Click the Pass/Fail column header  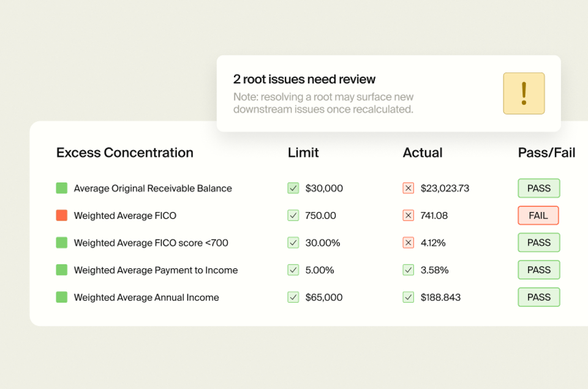pyautogui.click(x=546, y=153)
